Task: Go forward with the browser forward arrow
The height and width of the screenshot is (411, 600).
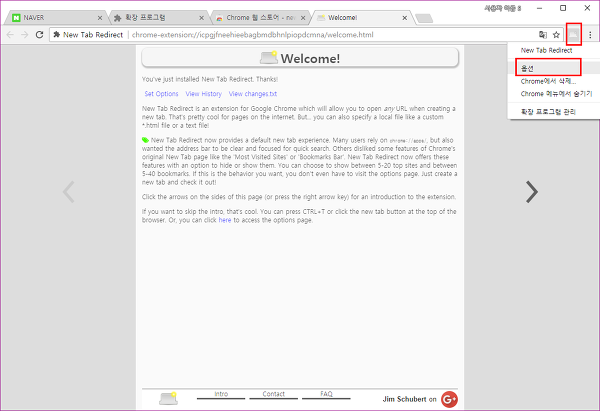Action: tap(24, 35)
